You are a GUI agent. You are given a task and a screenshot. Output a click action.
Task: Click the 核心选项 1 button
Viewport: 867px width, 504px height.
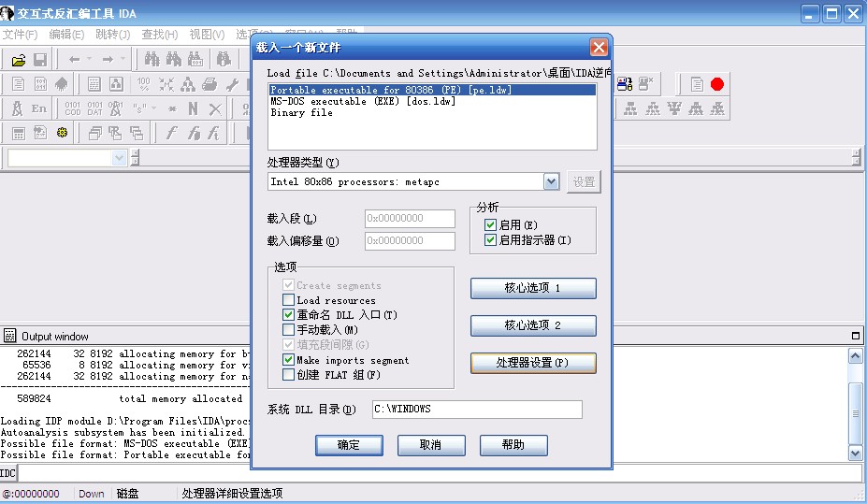pyautogui.click(x=533, y=288)
